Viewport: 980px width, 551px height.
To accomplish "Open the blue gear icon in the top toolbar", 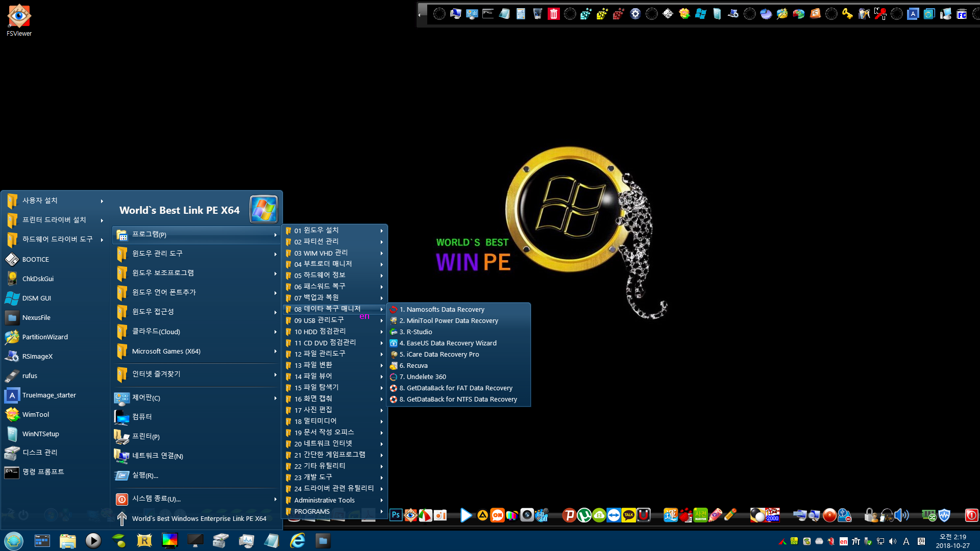I will [635, 14].
